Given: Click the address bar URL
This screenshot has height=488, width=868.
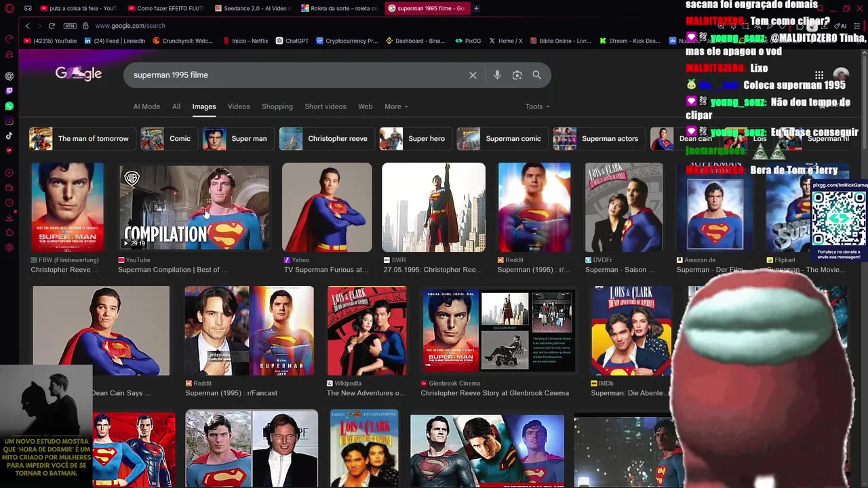Looking at the screenshot, I should coord(130,26).
